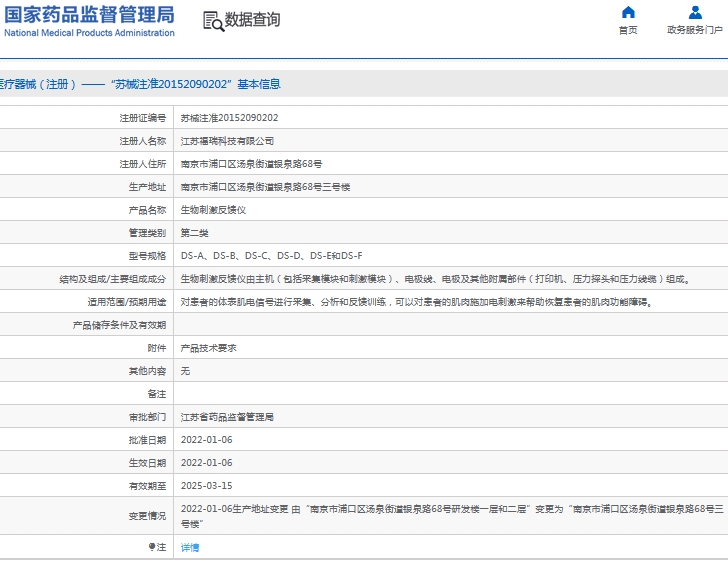Click the 变更情况 row label
The width and height of the screenshot is (728, 566).
coord(147,516)
